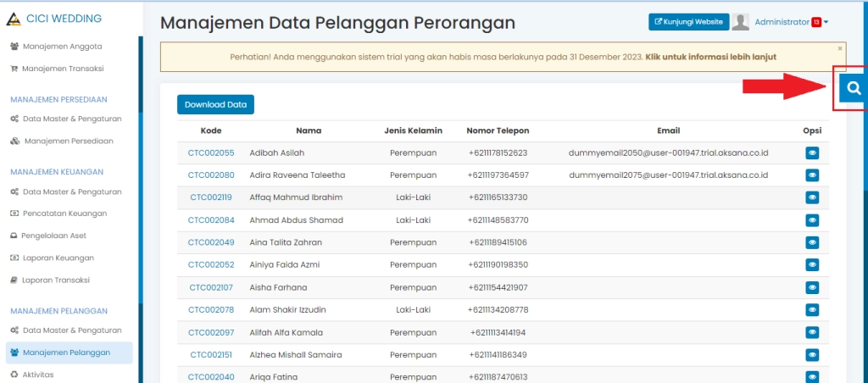Image resolution: width=868 pixels, height=383 pixels.
Task: Open Aktivitas sidebar item
Action: (32, 375)
